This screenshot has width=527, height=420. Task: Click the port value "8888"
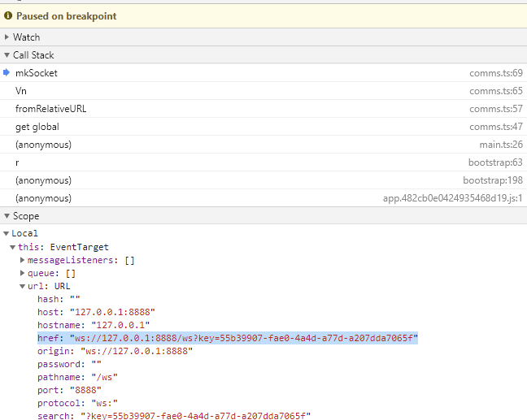[85, 391]
